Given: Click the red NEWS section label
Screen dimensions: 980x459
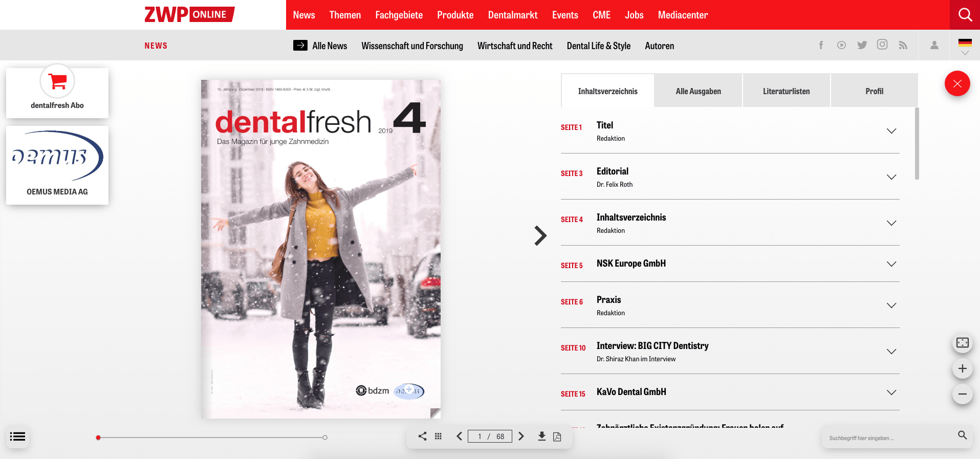Looking at the screenshot, I should pos(156,46).
